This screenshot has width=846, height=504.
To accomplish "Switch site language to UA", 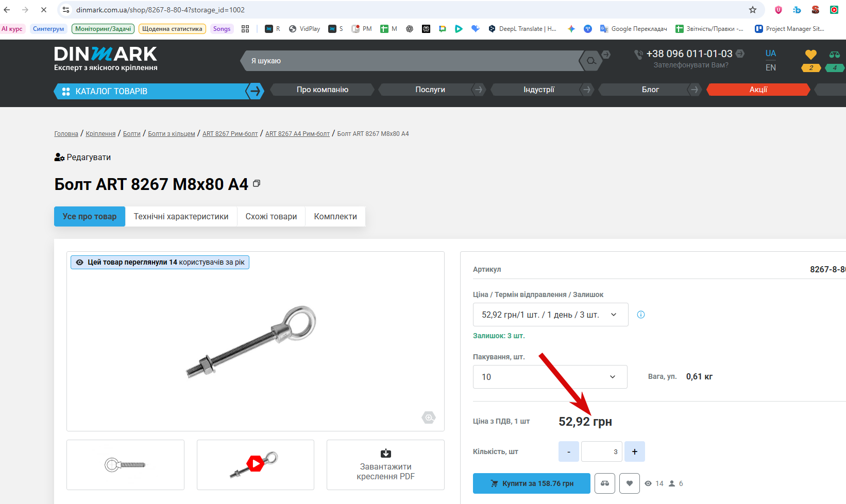I will [771, 54].
